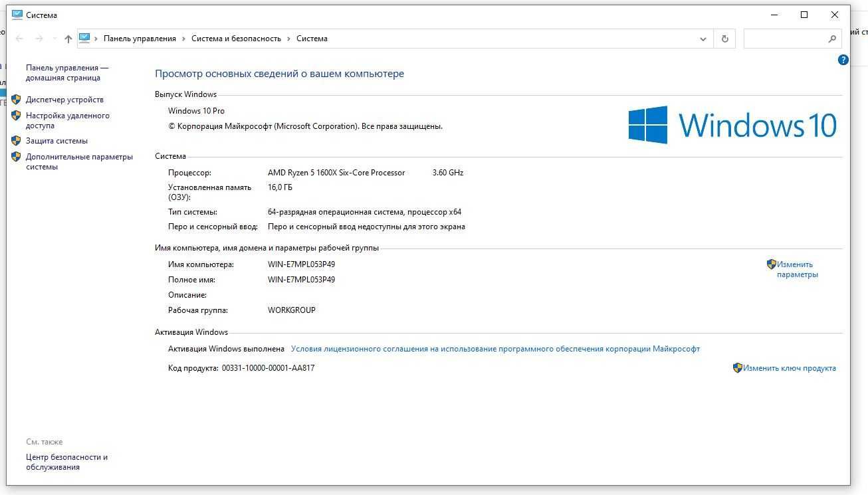
Task: Click the 'WORKGROUP' value
Action: click(x=292, y=310)
